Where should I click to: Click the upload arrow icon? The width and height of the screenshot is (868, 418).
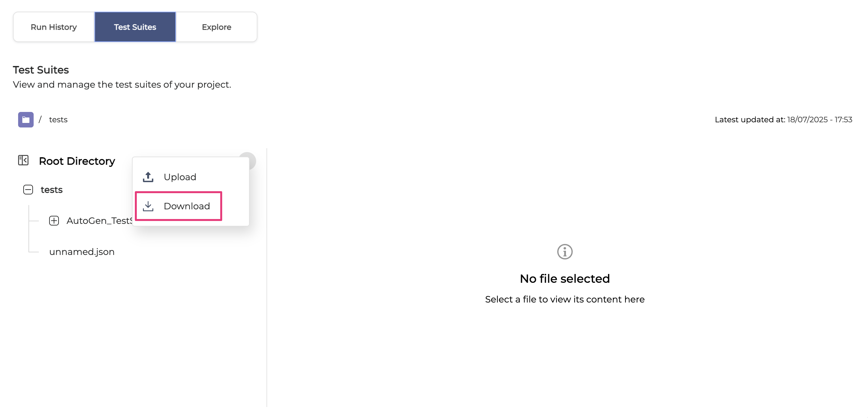[x=148, y=177]
